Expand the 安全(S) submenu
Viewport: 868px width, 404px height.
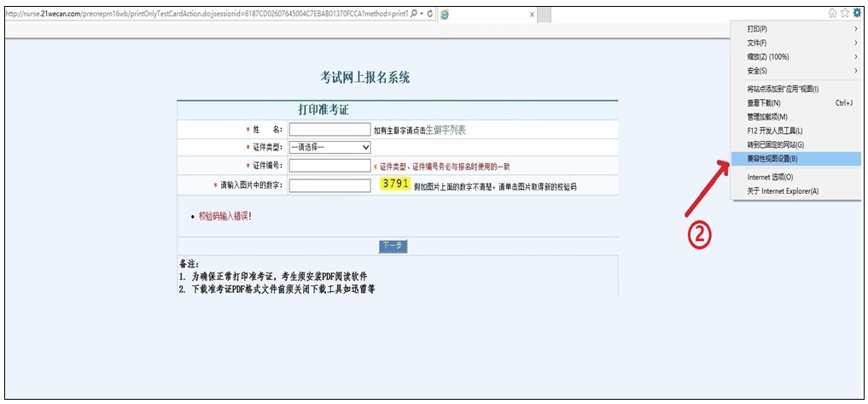pos(795,71)
